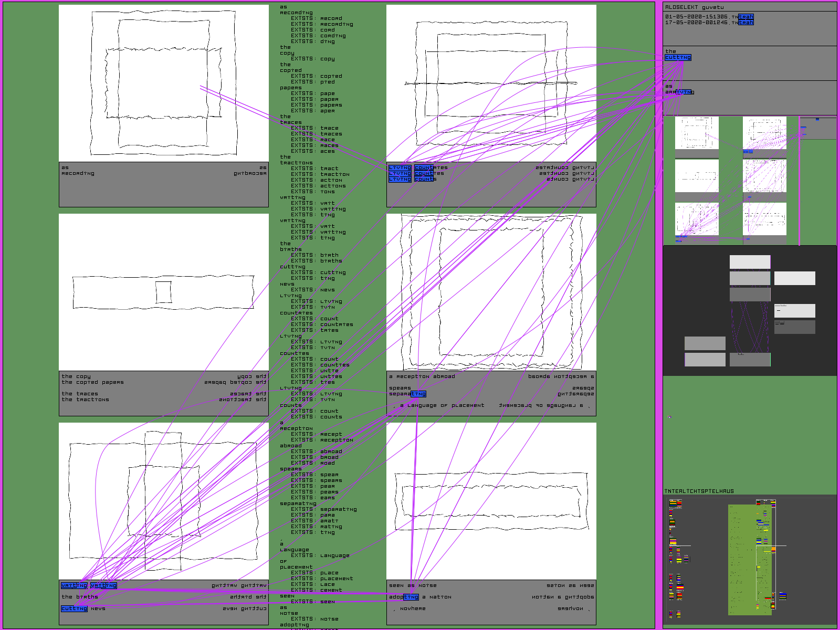Click highlighted 'cutting' word in right sidebar
This screenshot has width=840, height=630.
[x=678, y=57]
